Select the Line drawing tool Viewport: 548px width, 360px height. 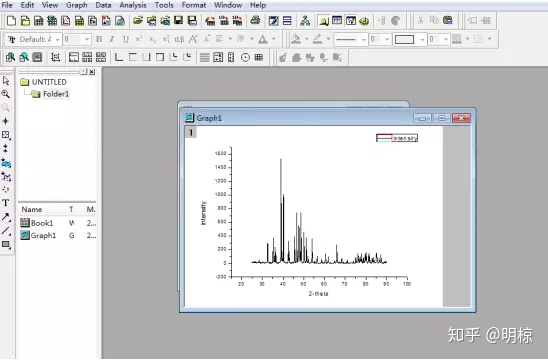pos(6,230)
